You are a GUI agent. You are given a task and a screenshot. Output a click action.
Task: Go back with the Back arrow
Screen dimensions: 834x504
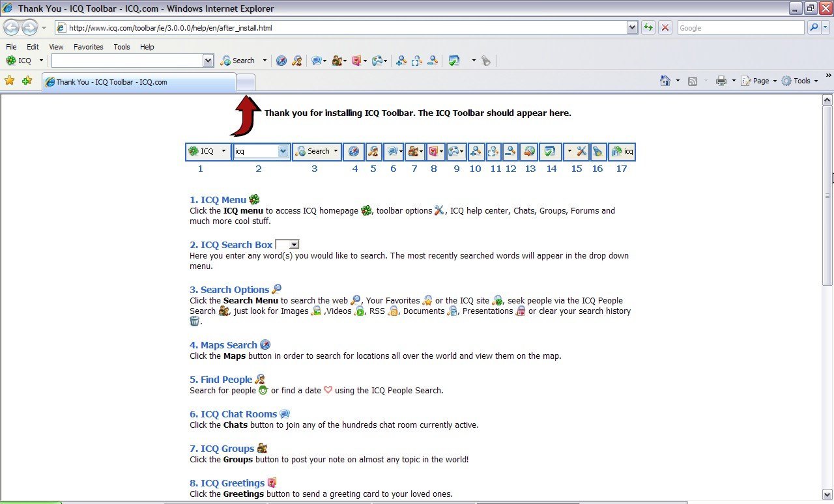point(12,28)
